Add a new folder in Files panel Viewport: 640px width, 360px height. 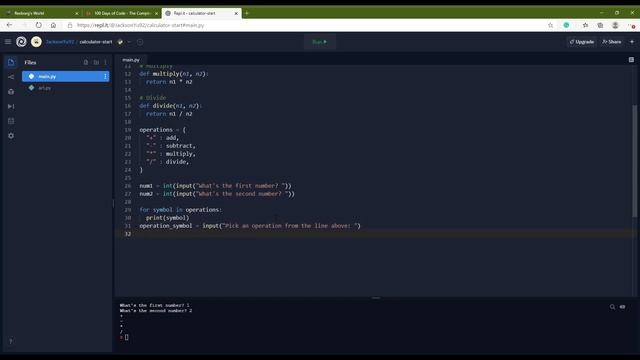tap(96, 62)
